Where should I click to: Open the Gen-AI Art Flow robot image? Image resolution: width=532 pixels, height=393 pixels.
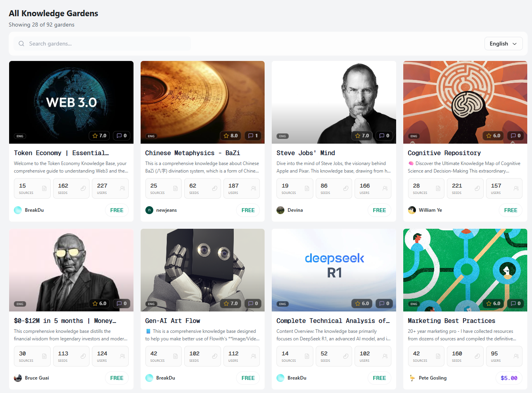(x=202, y=270)
